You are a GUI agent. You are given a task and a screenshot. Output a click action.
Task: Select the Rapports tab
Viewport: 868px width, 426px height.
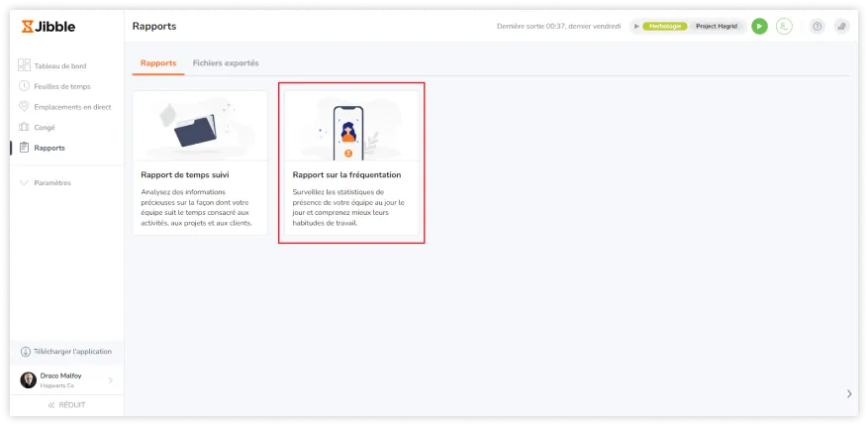(x=158, y=63)
